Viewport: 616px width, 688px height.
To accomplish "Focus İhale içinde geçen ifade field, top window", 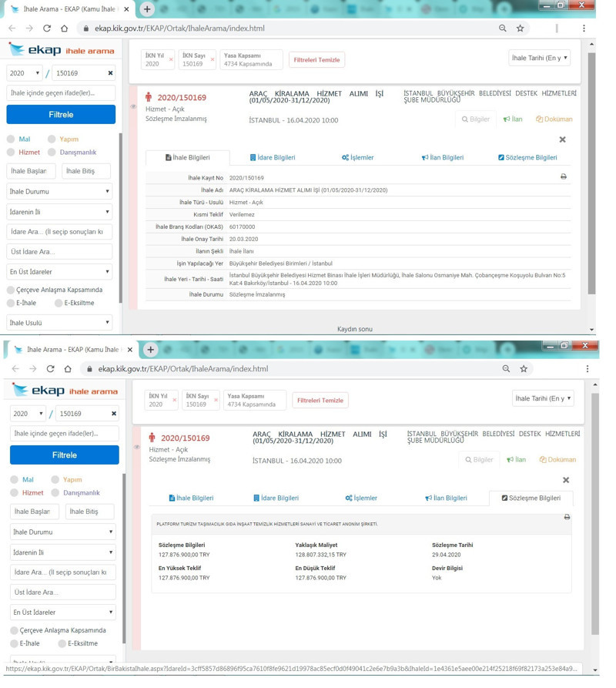I will [x=61, y=93].
